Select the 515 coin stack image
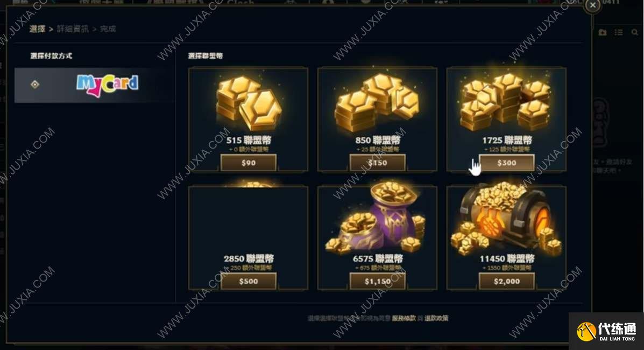644x350 pixels. coord(249,103)
